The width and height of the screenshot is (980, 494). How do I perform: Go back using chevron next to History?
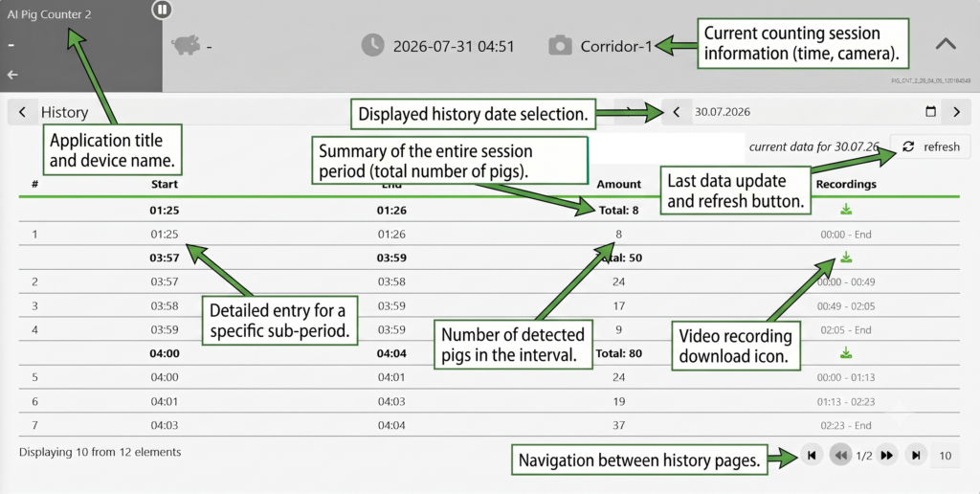tap(23, 112)
